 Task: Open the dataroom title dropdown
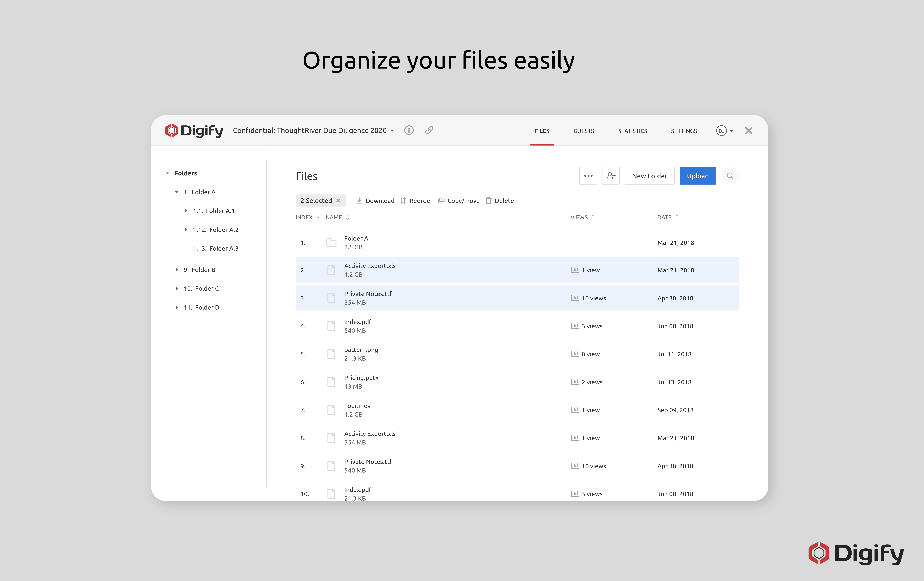[392, 130]
